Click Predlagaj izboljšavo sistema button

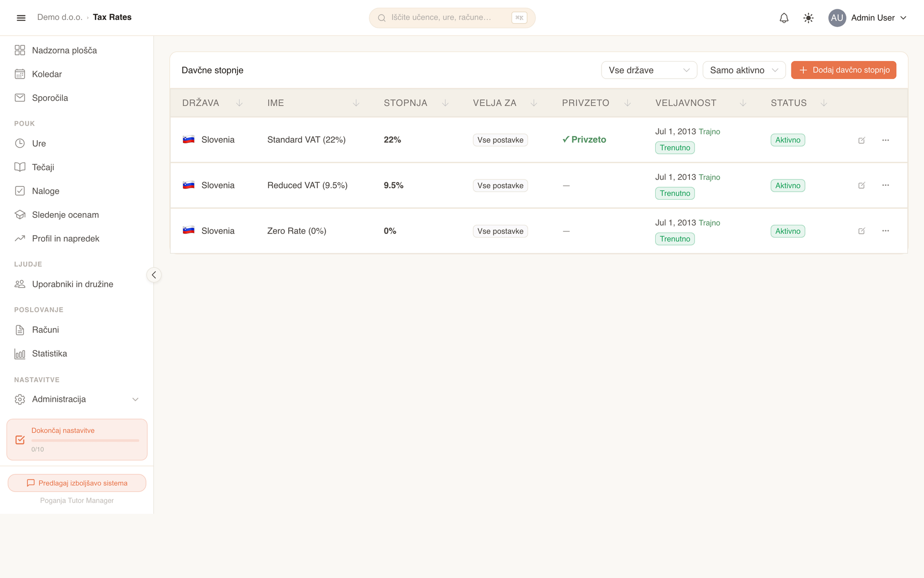77,483
